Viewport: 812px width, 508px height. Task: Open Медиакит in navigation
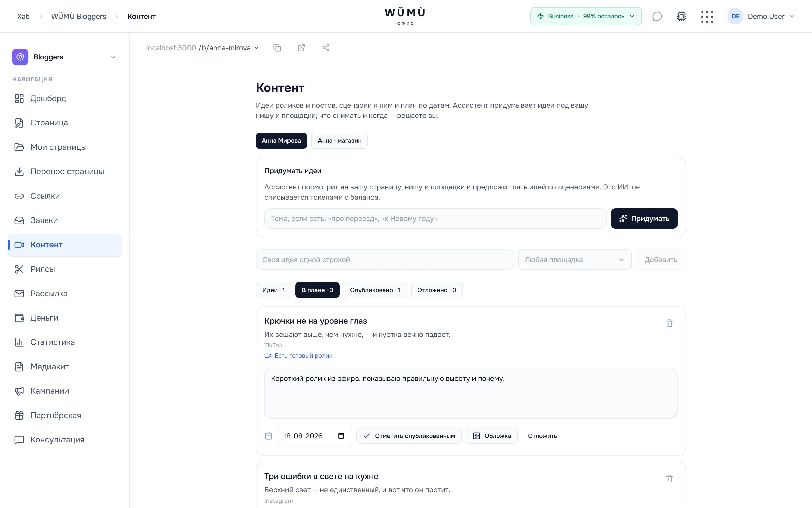(x=65, y=367)
